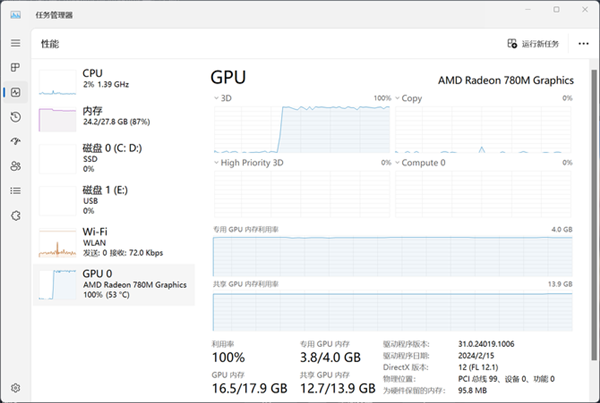Viewport: 600px width, 403px height.
Task: Open the three-dot more options menu
Action: [x=583, y=44]
